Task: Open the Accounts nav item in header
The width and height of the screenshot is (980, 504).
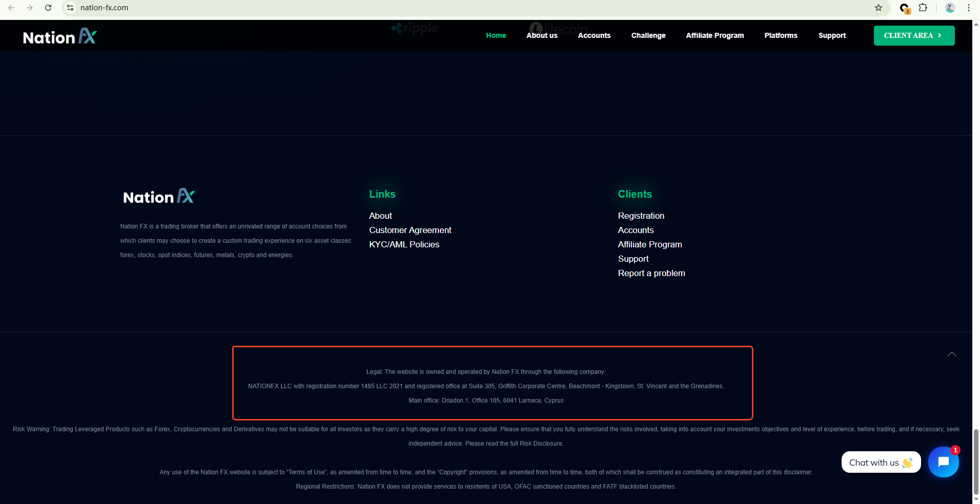Action: pos(594,35)
